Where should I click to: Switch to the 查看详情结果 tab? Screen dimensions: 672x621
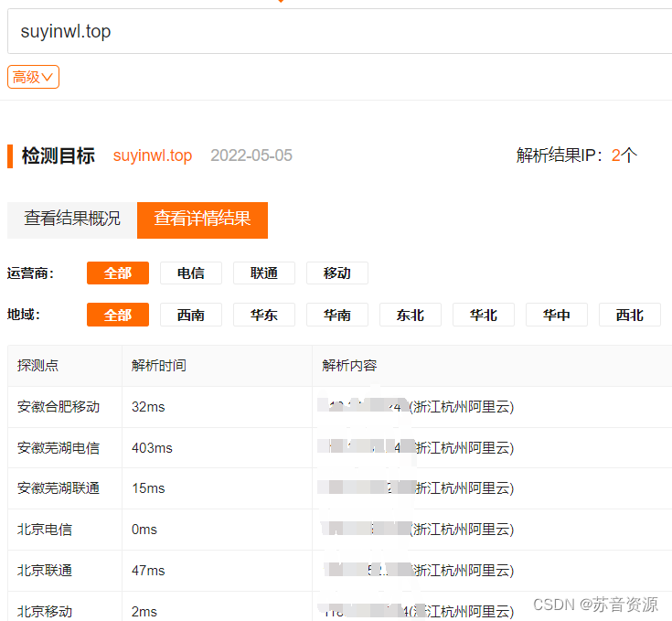(202, 219)
